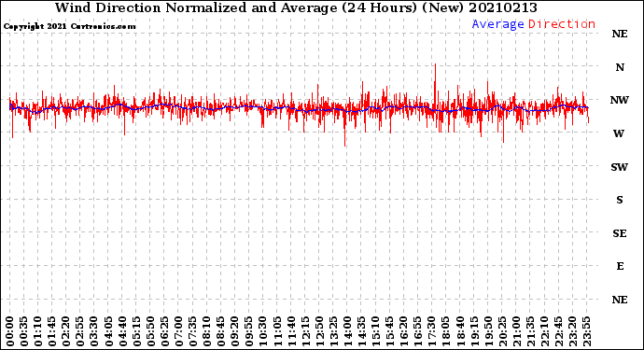
Task: Click the 10:30 time axis label
Action: tap(263, 331)
